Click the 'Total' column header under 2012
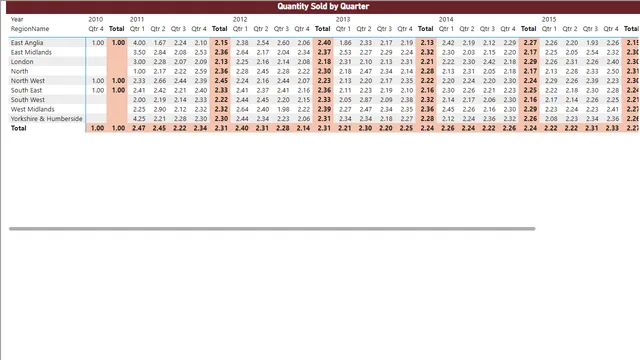 pos(322,29)
